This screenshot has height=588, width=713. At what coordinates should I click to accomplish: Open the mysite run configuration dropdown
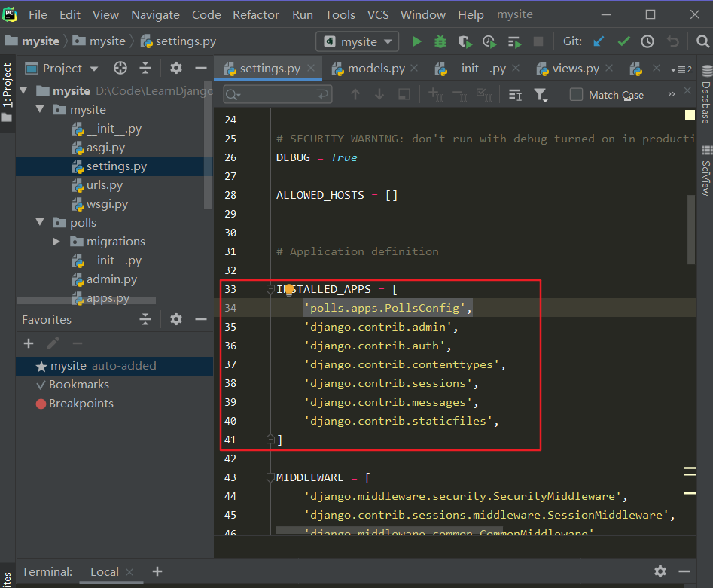point(358,41)
